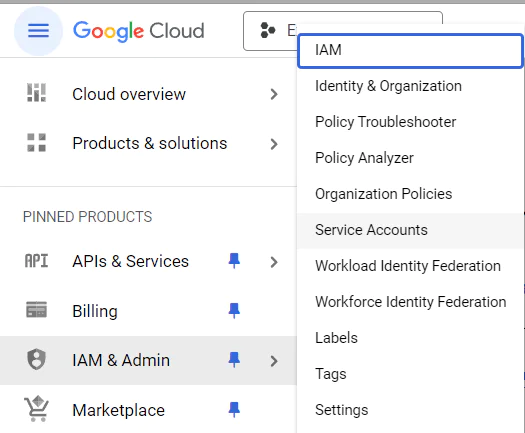This screenshot has height=433, width=525.
Task: Unpin Marketplace from pinned products
Action: (x=234, y=409)
